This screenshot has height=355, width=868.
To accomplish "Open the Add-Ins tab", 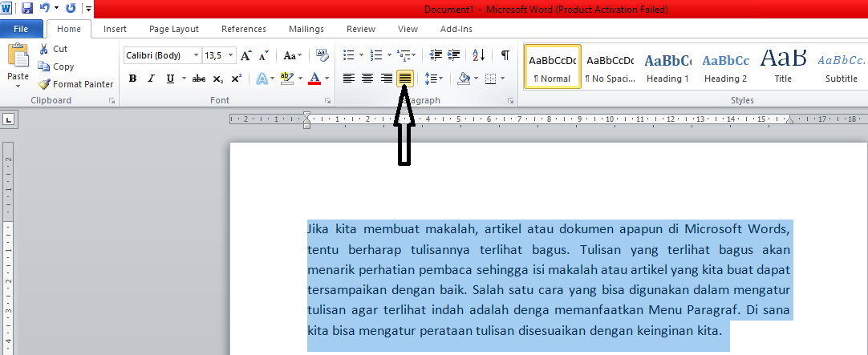I will 456,29.
